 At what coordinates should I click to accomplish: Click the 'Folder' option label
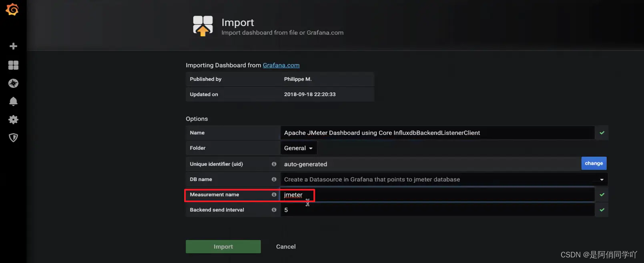pyautogui.click(x=198, y=148)
